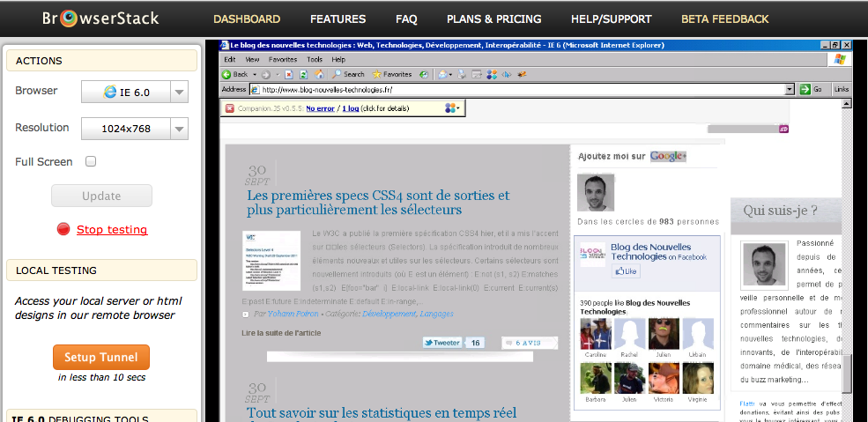Open the IE View menu
Image resolution: width=868 pixels, height=422 pixels.
coord(252,59)
